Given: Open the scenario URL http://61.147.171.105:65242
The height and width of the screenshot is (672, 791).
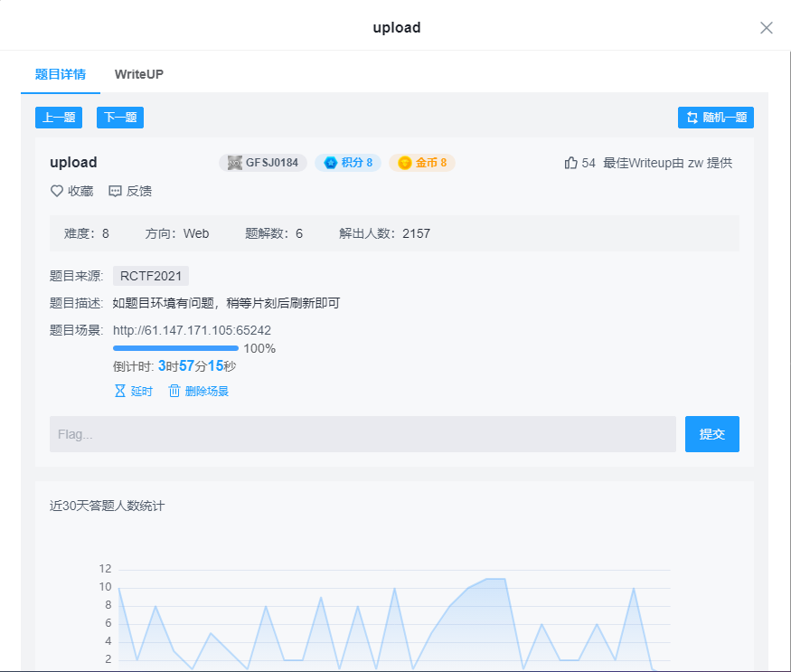Looking at the screenshot, I should coord(192,330).
